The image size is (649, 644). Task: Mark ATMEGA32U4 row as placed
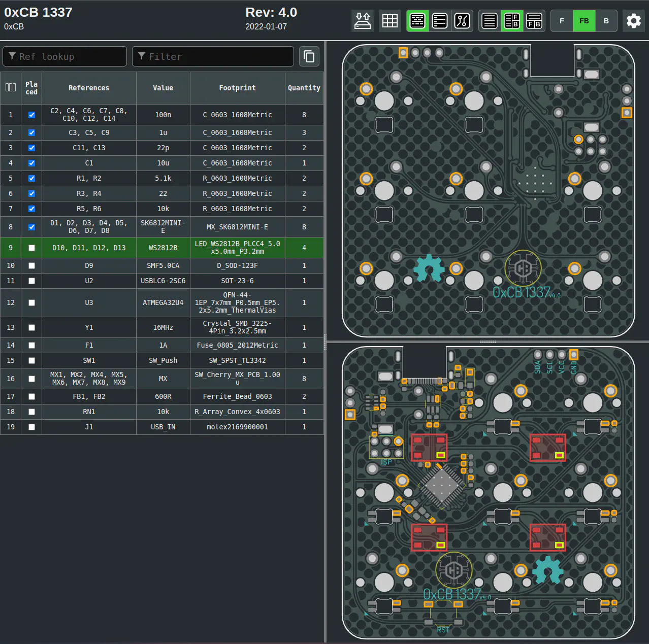pos(31,302)
